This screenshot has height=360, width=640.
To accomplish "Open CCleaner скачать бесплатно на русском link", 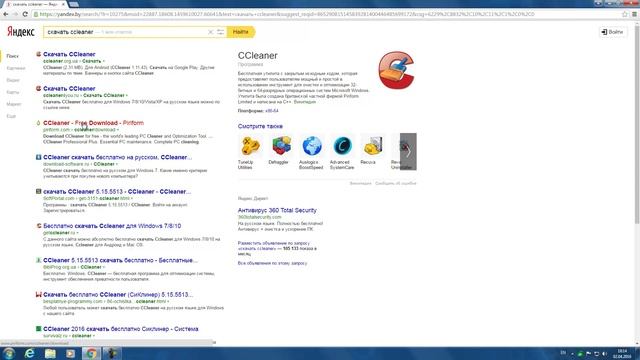I will 118,157.
